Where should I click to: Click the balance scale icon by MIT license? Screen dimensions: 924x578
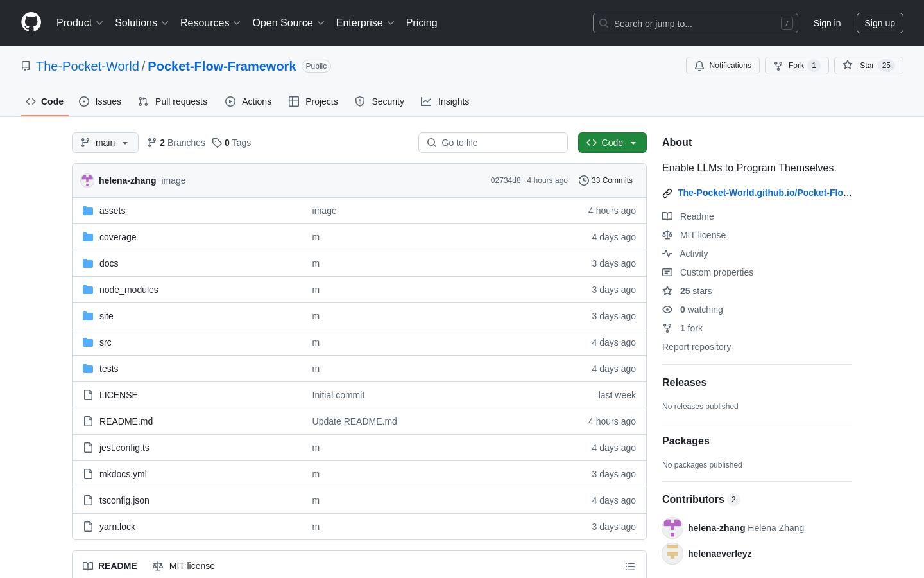pyautogui.click(x=667, y=235)
